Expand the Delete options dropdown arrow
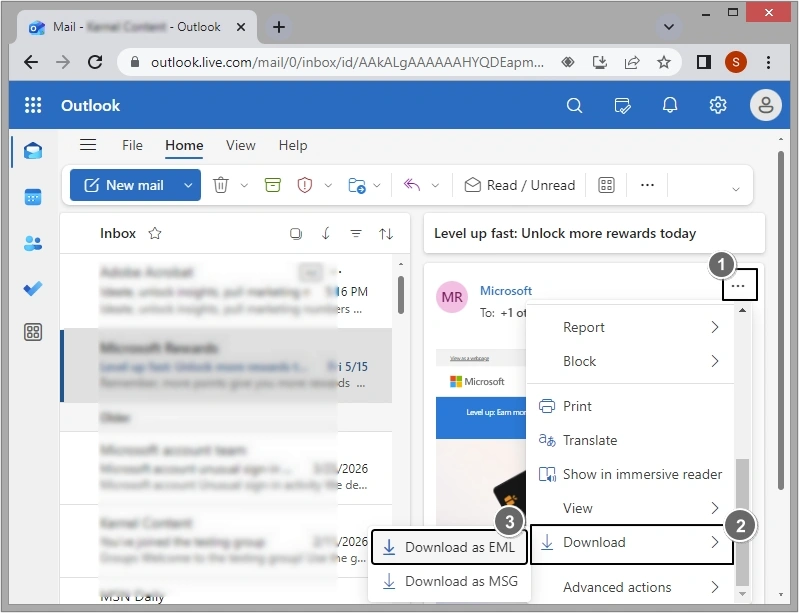 click(x=244, y=185)
